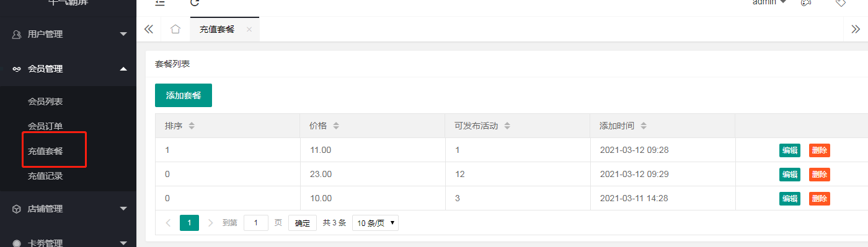The width and height of the screenshot is (868, 247).
Task: Open the theme palette icon near admin
Action: [x=806, y=2]
